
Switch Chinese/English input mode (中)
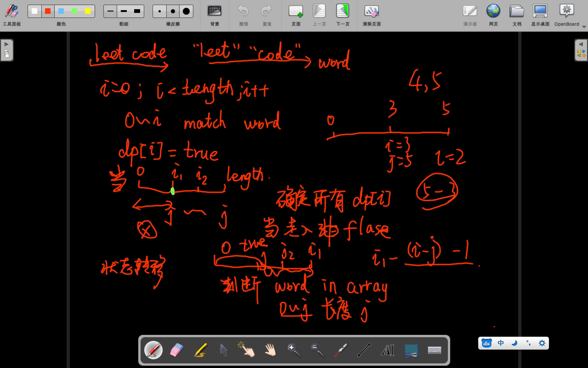pos(500,343)
